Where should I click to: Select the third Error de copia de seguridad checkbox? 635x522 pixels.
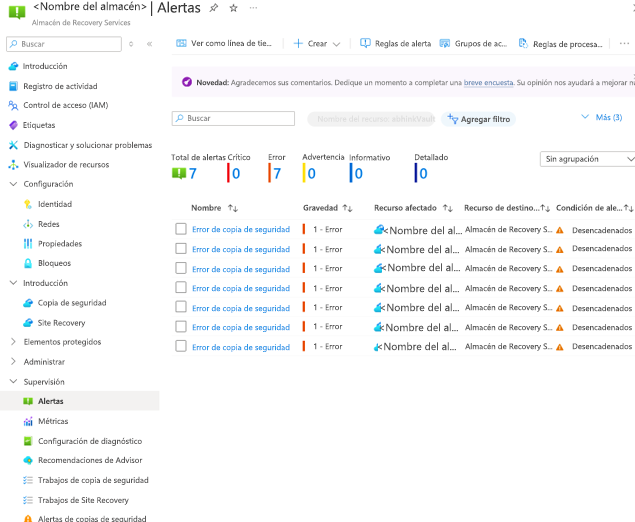click(181, 268)
